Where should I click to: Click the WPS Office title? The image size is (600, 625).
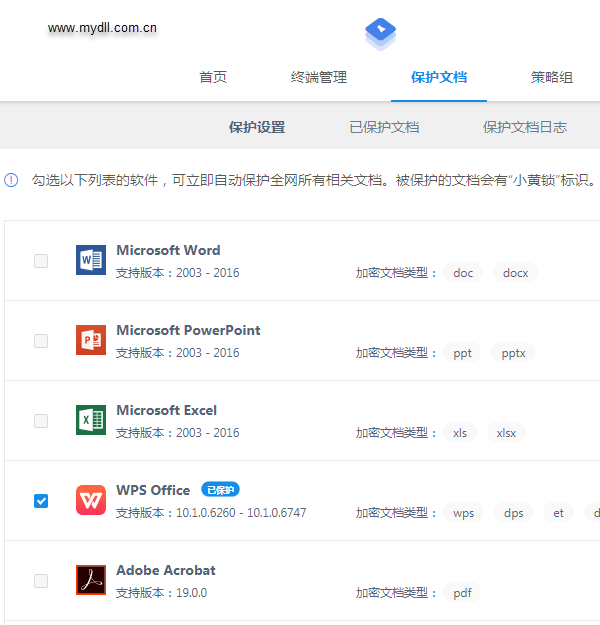pyautogui.click(x=153, y=490)
